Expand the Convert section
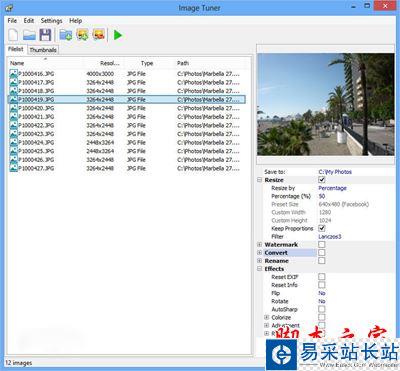Image resolution: width=400 pixels, height=371 pixels. [x=259, y=253]
